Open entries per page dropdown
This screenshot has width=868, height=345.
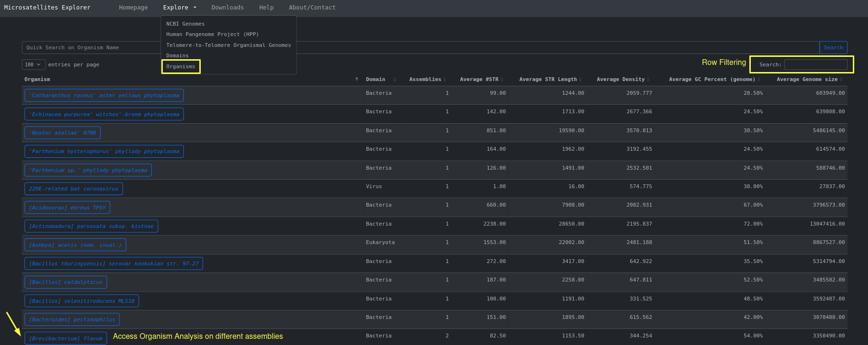pos(33,65)
